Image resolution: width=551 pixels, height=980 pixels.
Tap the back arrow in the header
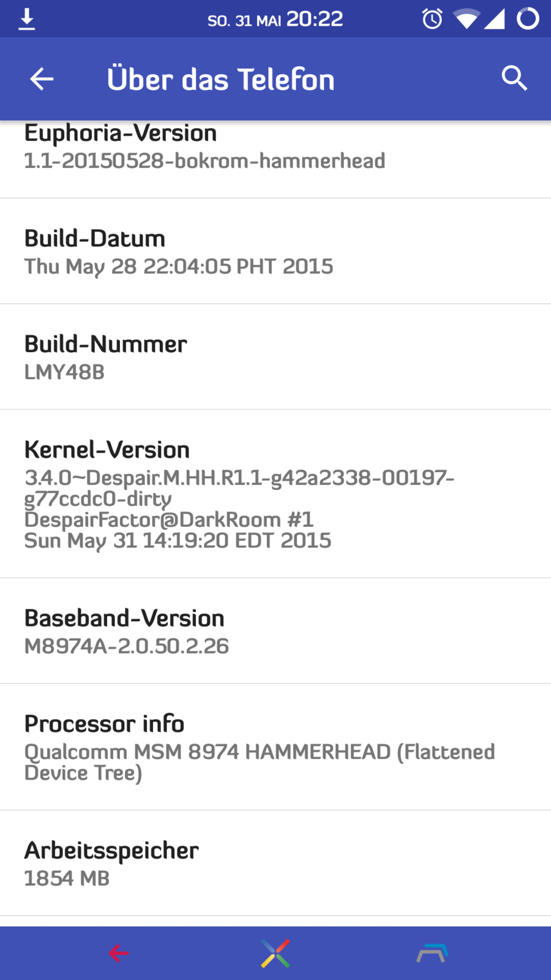[42, 79]
